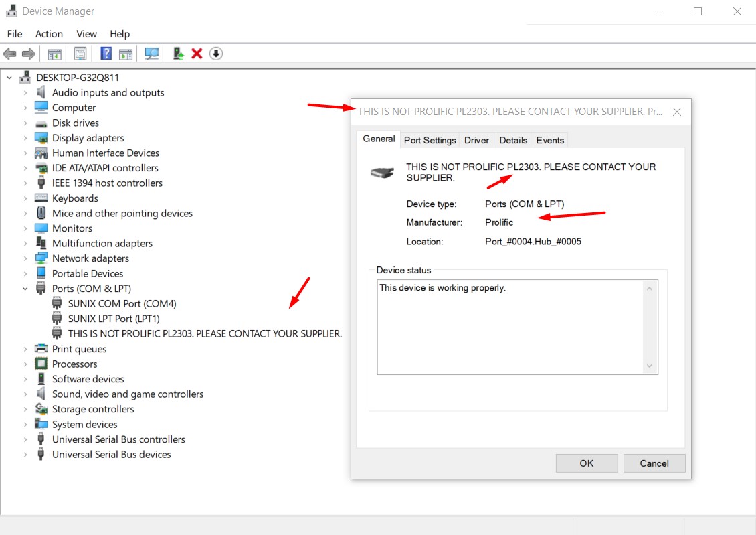This screenshot has width=756, height=535.
Task: Click the Device Manager title bar icon
Action: [x=11, y=11]
